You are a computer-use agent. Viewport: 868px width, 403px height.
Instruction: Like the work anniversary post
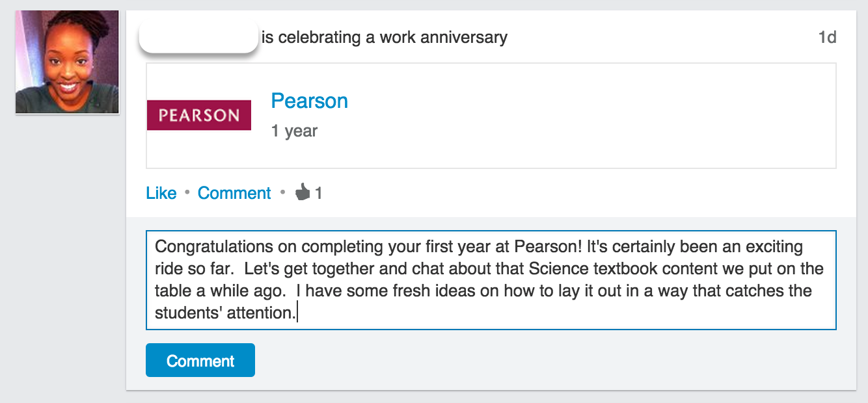tap(161, 193)
